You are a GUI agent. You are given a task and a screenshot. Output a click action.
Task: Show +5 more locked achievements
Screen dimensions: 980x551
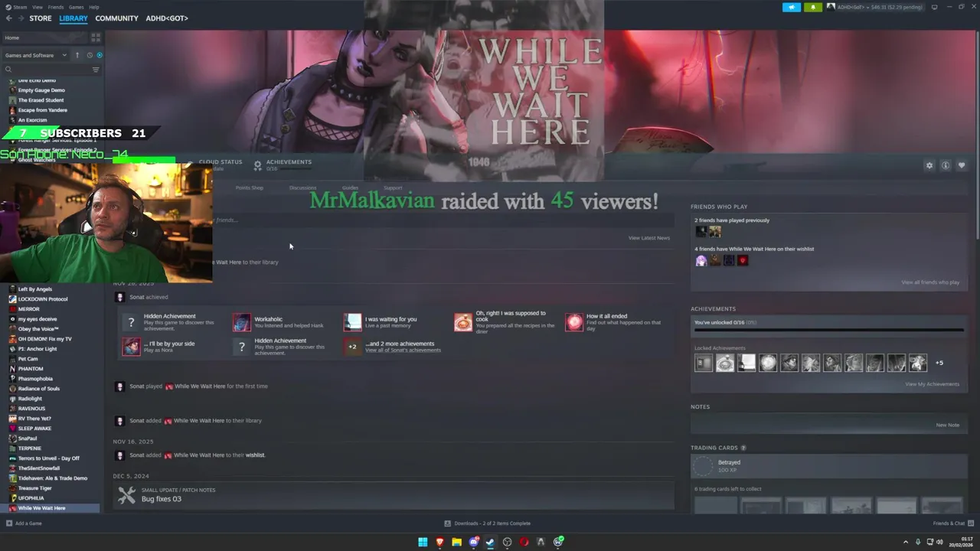(939, 363)
